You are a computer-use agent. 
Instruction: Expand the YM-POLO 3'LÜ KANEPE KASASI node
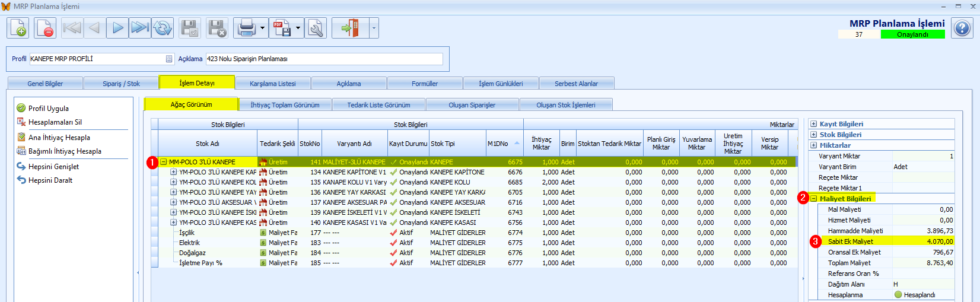click(x=173, y=222)
